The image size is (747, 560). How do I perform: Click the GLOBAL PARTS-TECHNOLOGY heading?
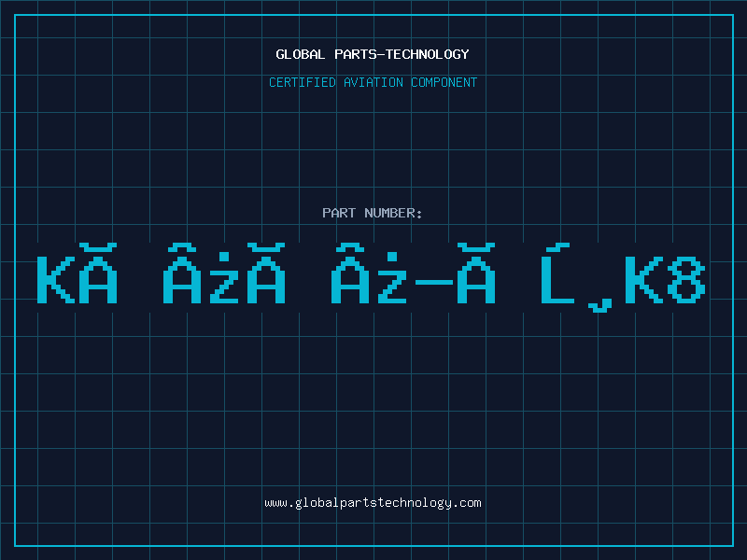373,54
